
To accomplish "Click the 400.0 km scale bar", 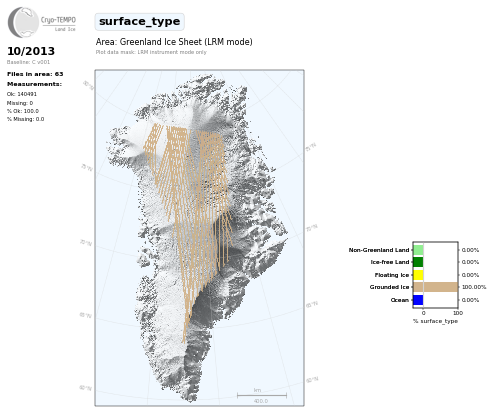I will pyautogui.click(x=262, y=396).
